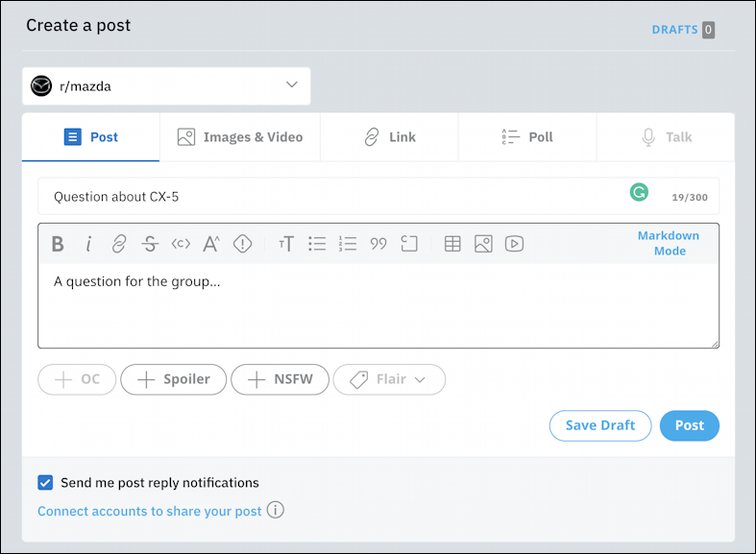Open the Drafts list
Image resolution: width=756 pixels, height=554 pixels.
(x=683, y=30)
